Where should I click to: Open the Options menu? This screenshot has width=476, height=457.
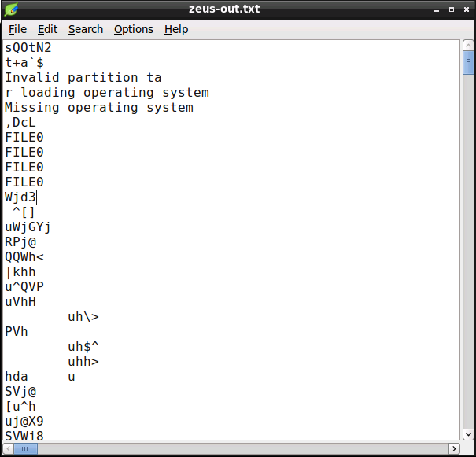[x=134, y=29]
